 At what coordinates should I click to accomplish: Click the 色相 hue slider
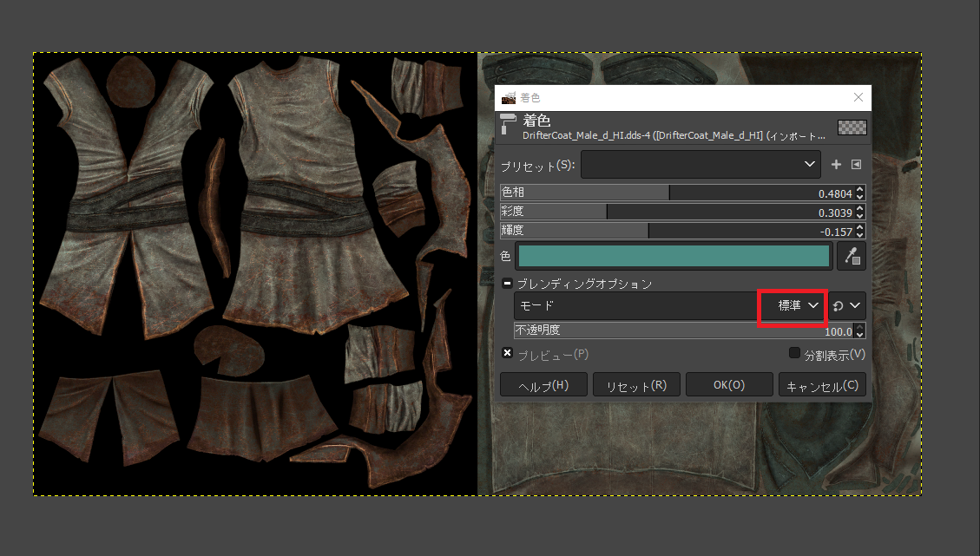tap(678, 193)
